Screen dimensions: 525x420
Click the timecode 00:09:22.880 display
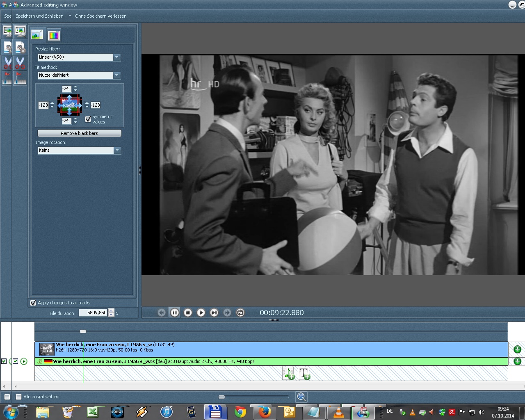coord(282,313)
